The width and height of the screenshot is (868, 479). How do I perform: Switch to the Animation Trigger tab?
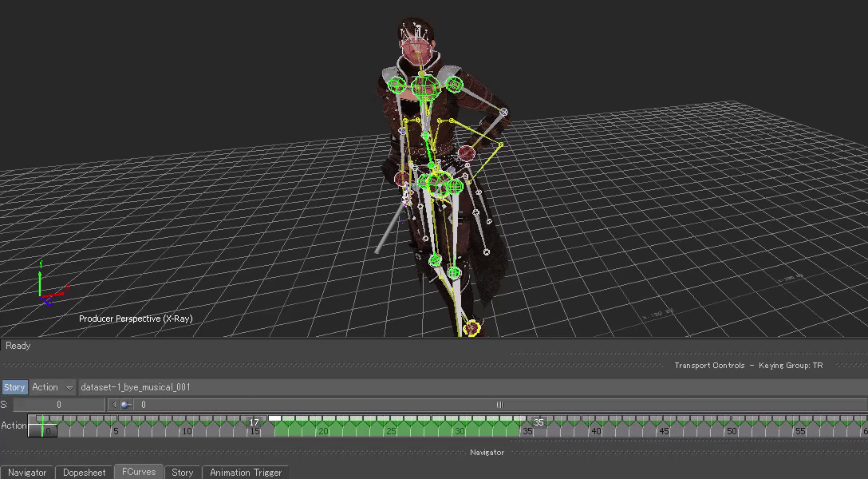point(246,473)
